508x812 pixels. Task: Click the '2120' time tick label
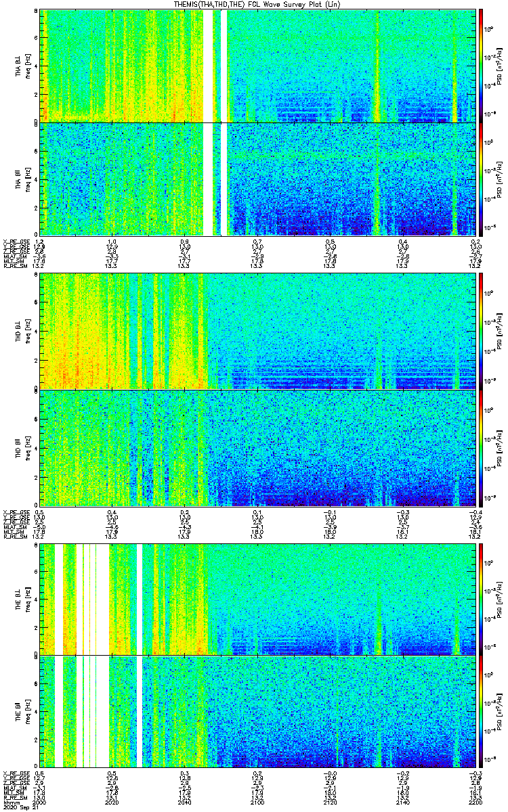coord(329,802)
